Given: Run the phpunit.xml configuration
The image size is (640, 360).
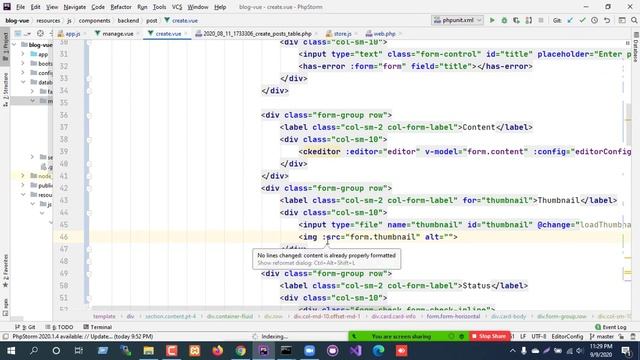Looking at the screenshot, I should tap(492, 20).
